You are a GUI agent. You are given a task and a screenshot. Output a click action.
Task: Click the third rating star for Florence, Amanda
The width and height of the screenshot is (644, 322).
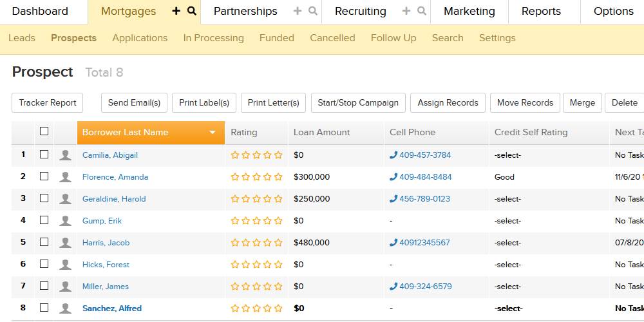coord(257,176)
